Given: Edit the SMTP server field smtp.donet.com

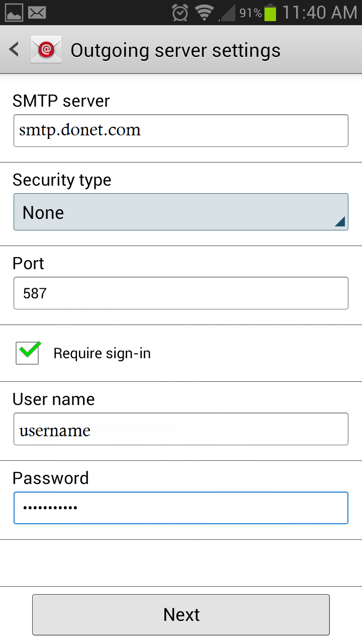Looking at the screenshot, I should point(181,130).
